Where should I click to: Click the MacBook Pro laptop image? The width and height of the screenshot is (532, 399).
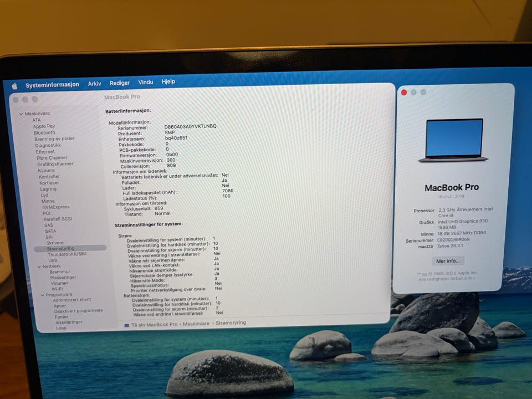pyautogui.click(x=454, y=140)
